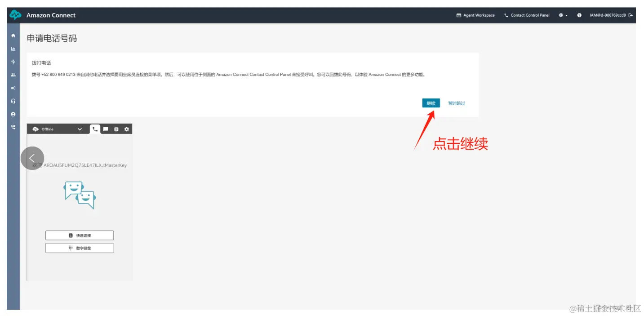Click the logout exit icon
The image size is (644, 316).
coord(631,15)
